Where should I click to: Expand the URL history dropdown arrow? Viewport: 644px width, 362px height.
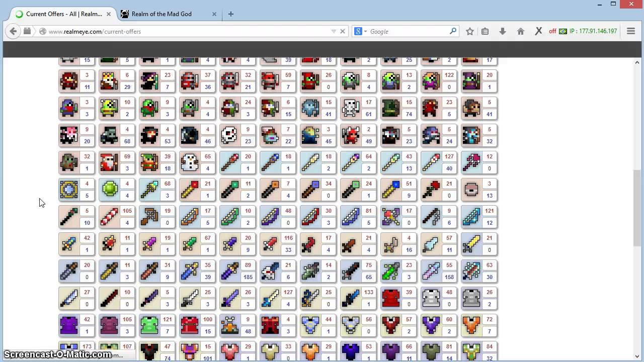[334, 31]
